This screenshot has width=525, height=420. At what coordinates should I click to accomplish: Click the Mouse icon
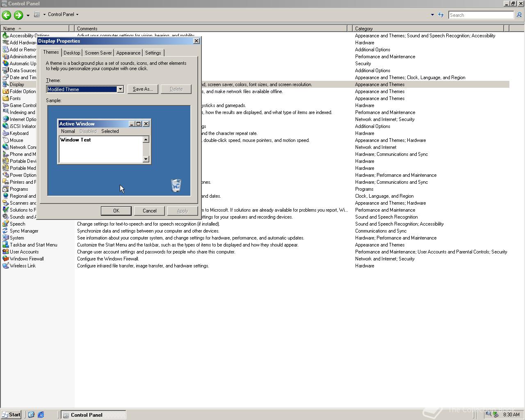pos(5,140)
